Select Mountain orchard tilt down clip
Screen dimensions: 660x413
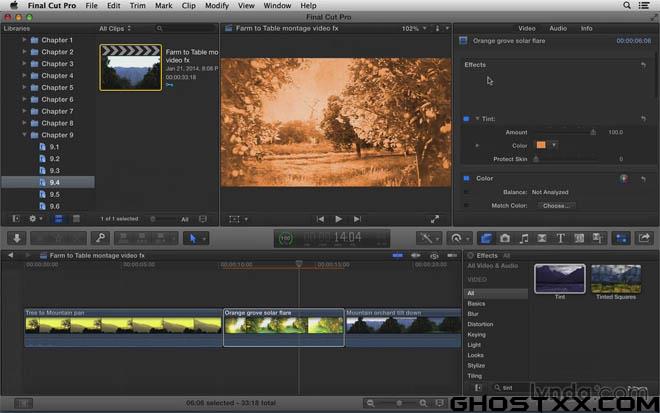tap(403, 328)
